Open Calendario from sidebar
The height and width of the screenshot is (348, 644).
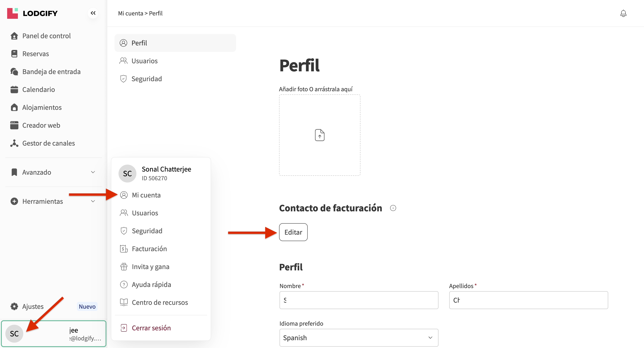point(38,89)
